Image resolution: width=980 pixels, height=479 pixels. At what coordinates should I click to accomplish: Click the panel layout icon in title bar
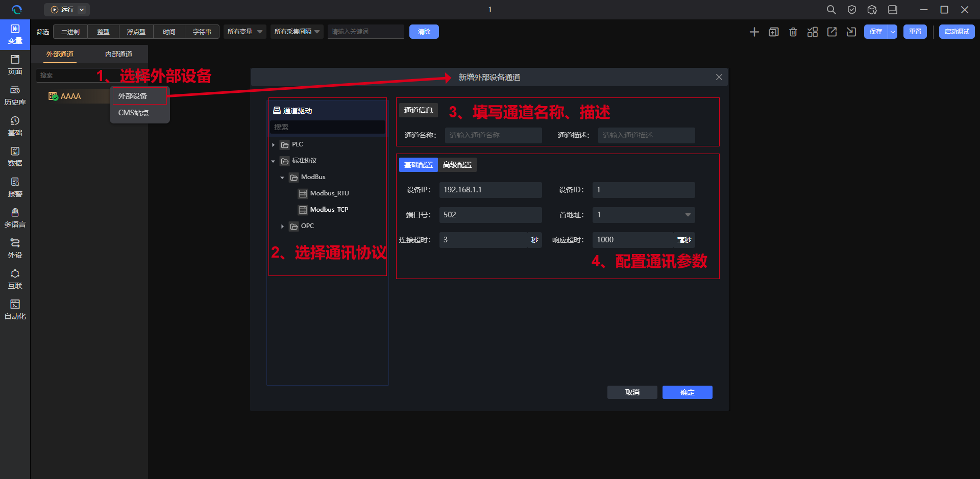(892, 10)
